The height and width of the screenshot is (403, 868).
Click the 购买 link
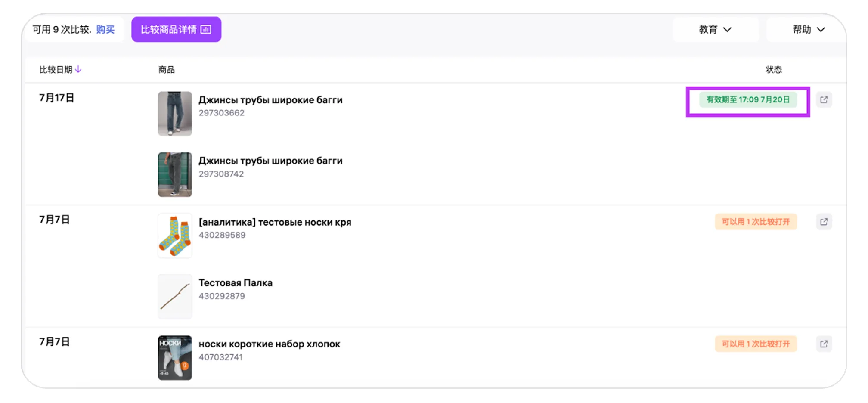coord(105,29)
